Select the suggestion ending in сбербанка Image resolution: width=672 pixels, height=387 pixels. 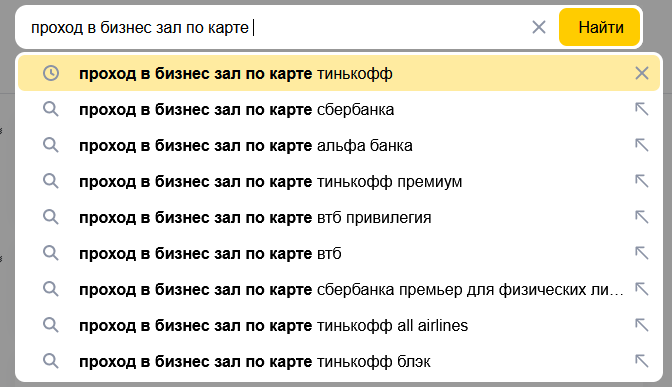coord(339,109)
